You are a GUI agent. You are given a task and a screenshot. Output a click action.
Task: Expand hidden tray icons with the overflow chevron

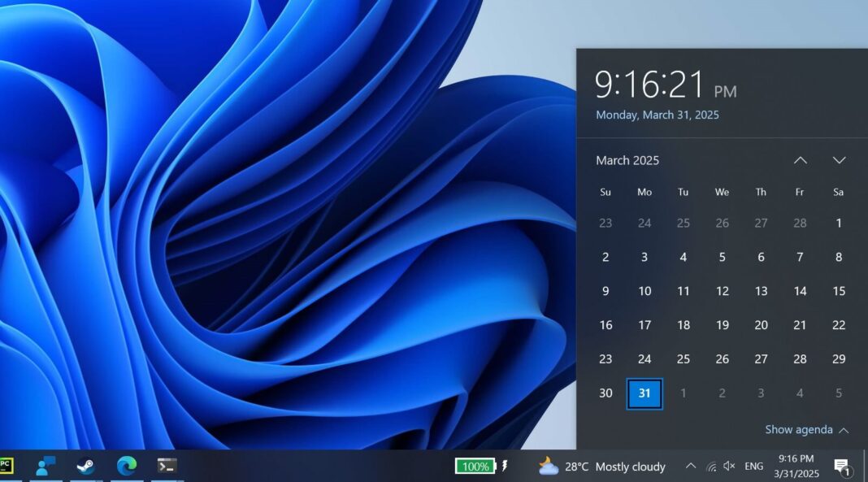click(690, 466)
